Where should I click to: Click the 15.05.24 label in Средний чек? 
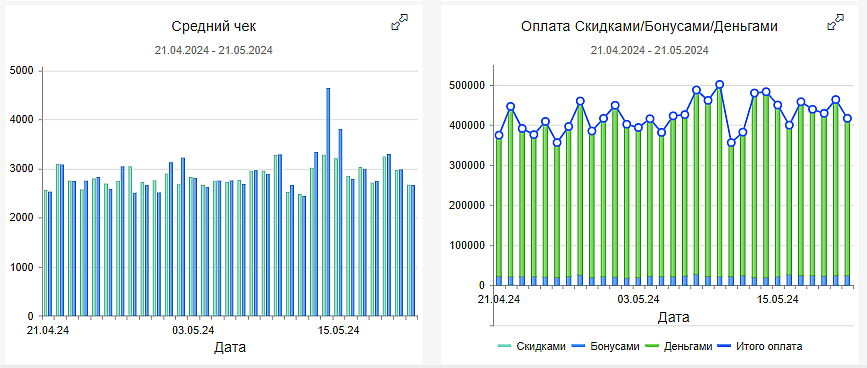(338, 330)
